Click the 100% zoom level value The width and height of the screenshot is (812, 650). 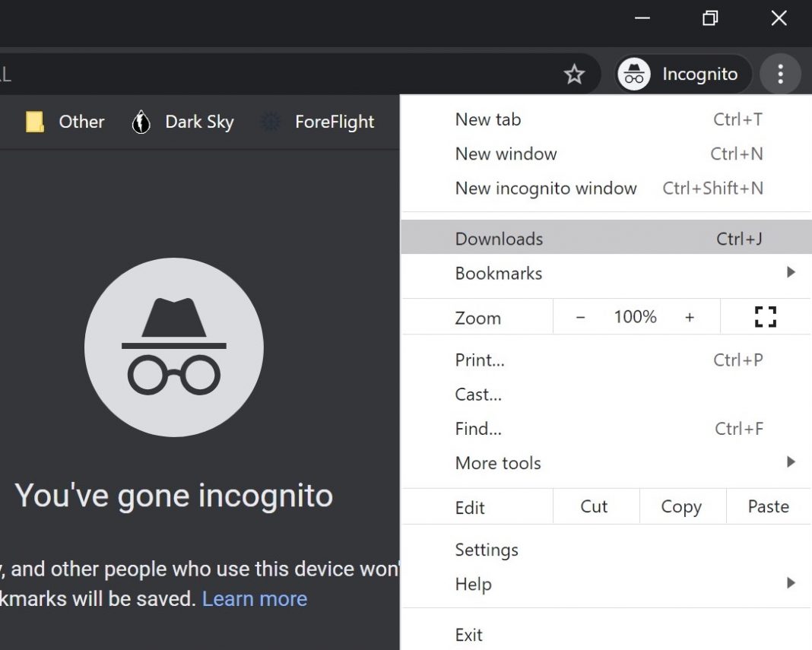(x=635, y=316)
